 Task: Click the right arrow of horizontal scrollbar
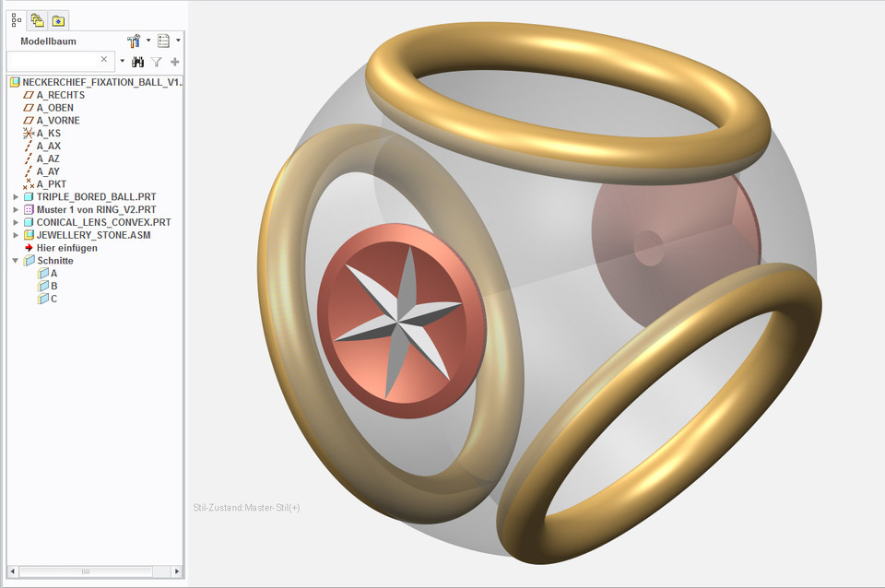(177, 571)
